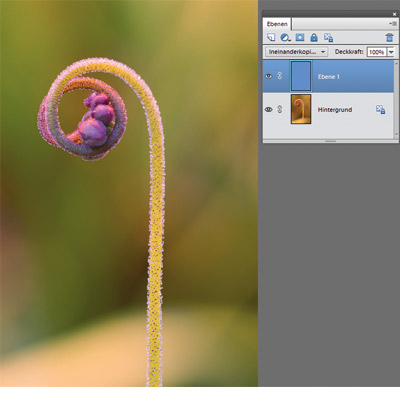The width and height of the screenshot is (400, 400).
Task: Select the Ebenen tab
Action: click(277, 24)
